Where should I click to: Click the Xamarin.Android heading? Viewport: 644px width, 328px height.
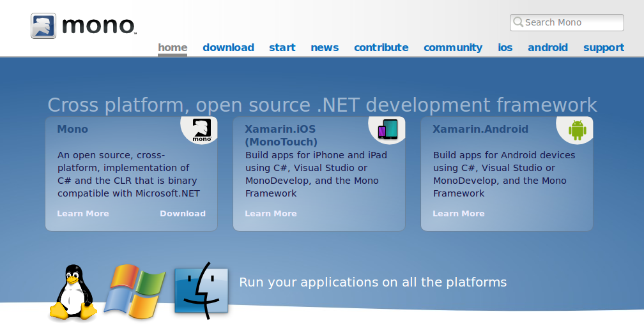click(480, 129)
